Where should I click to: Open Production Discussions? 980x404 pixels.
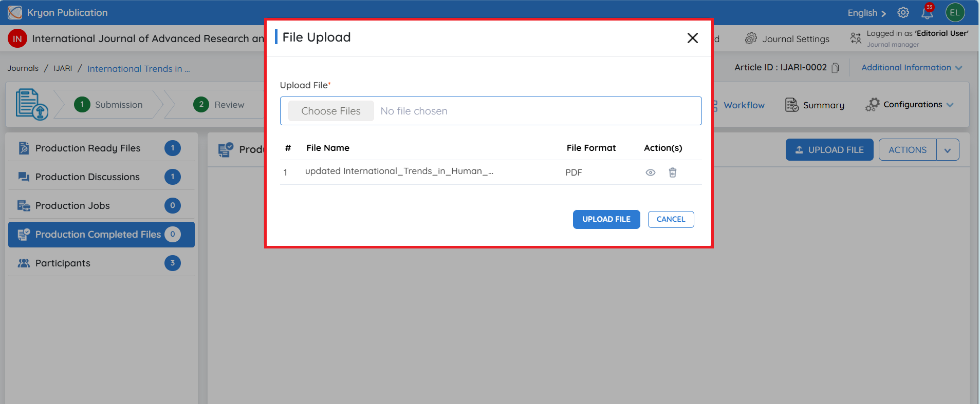click(x=101, y=177)
